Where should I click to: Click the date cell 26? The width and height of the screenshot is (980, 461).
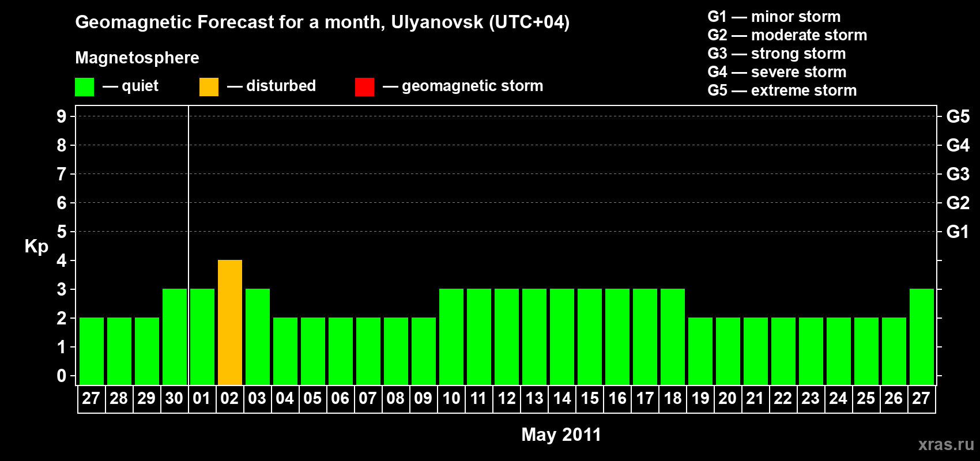click(x=894, y=399)
